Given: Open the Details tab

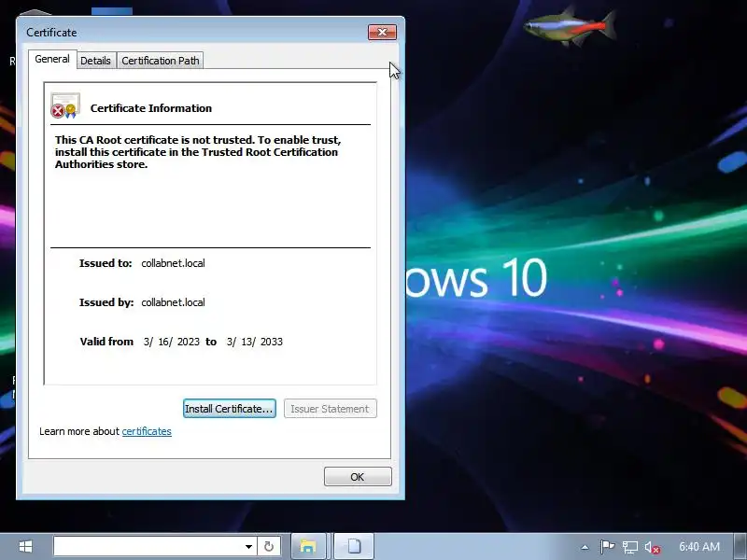Looking at the screenshot, I should click(95, 61).
